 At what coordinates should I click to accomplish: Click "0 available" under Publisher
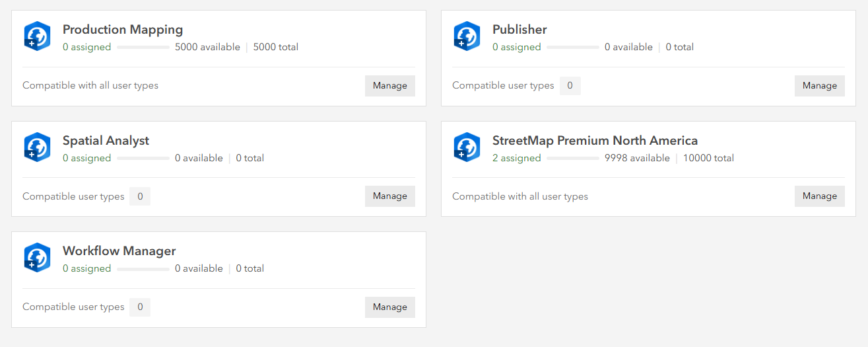pyautogui.click(x=628, y=48)
